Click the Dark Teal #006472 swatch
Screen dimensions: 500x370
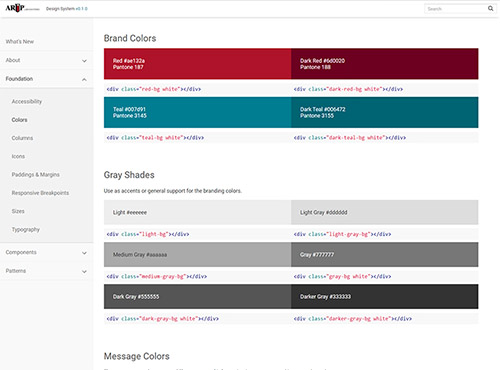(385, 112)
